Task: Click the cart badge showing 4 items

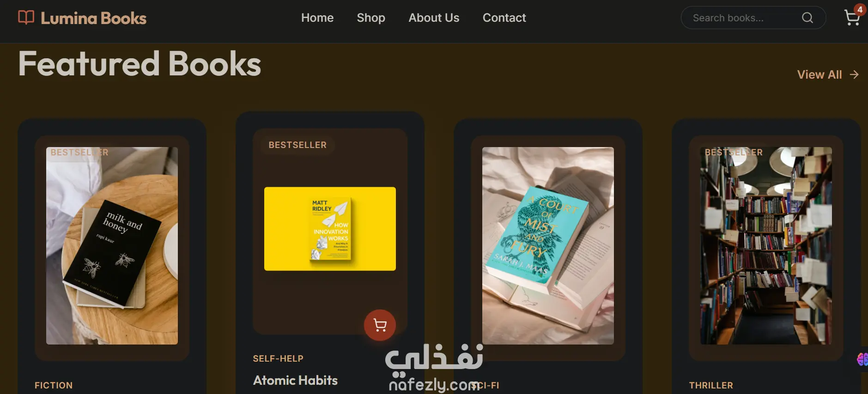Action: pos(860,9)
